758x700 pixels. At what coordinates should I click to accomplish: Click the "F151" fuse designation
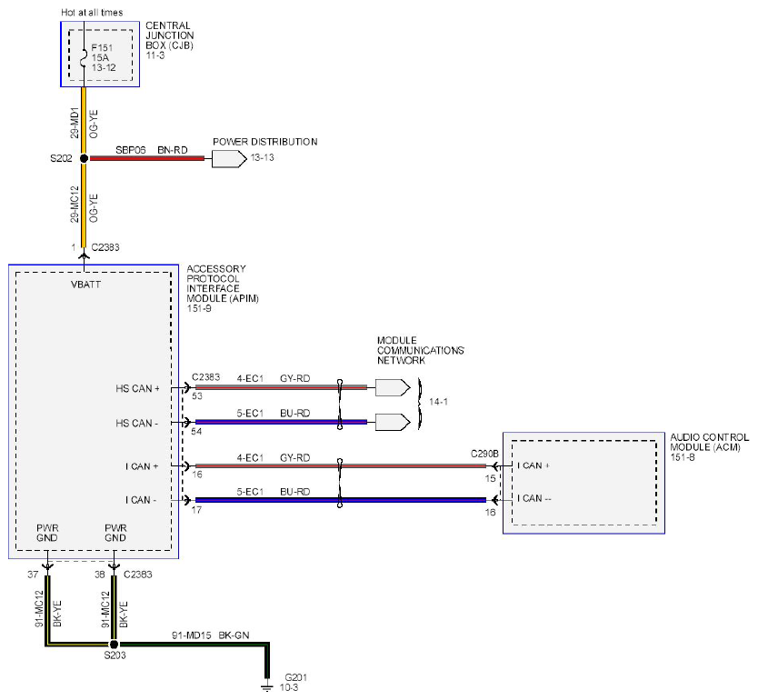[102, 48]
